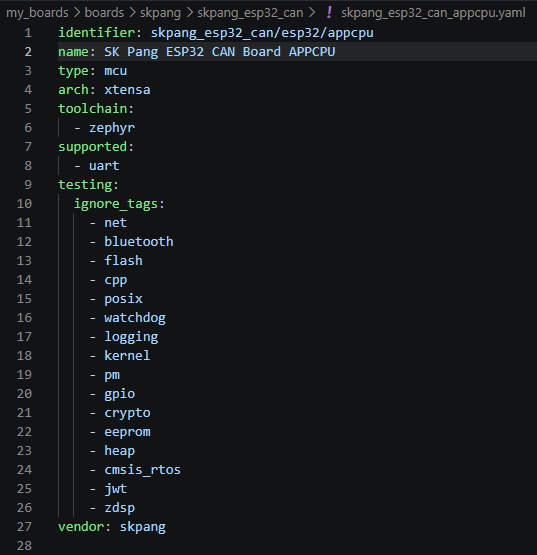Place cursor on cmsis_rtos entry
This screenshot has height=555, width=537.
(x=142, y=470)
